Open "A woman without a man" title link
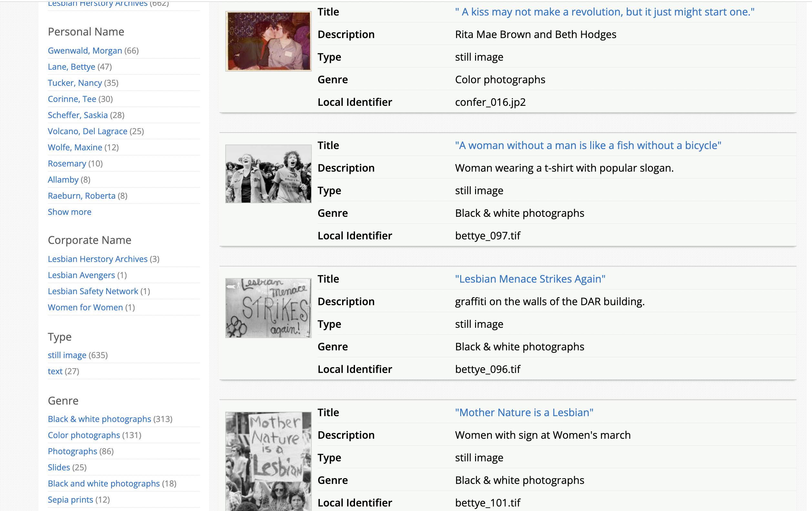Screen dimensions: 812x511 588,145
